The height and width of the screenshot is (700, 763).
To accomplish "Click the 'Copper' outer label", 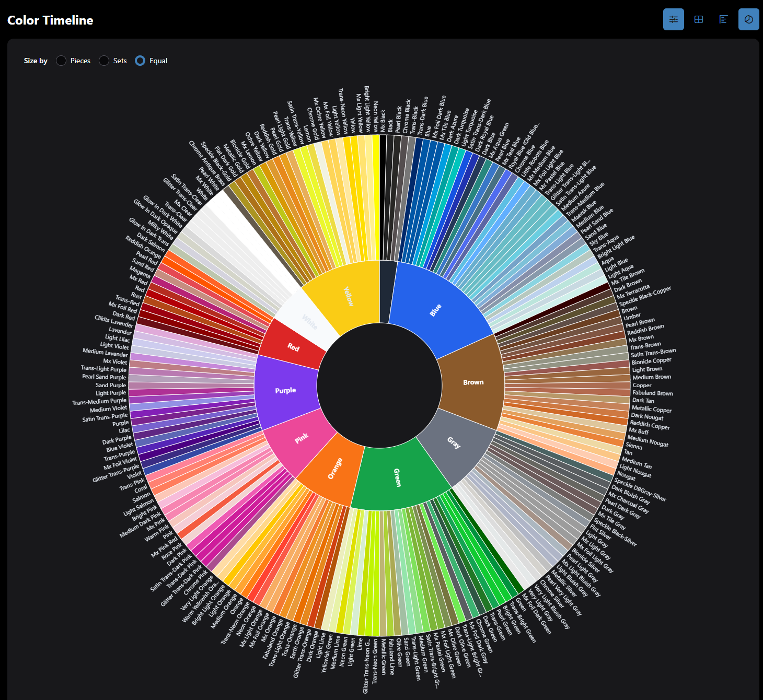I will click(x=642, y=385).
